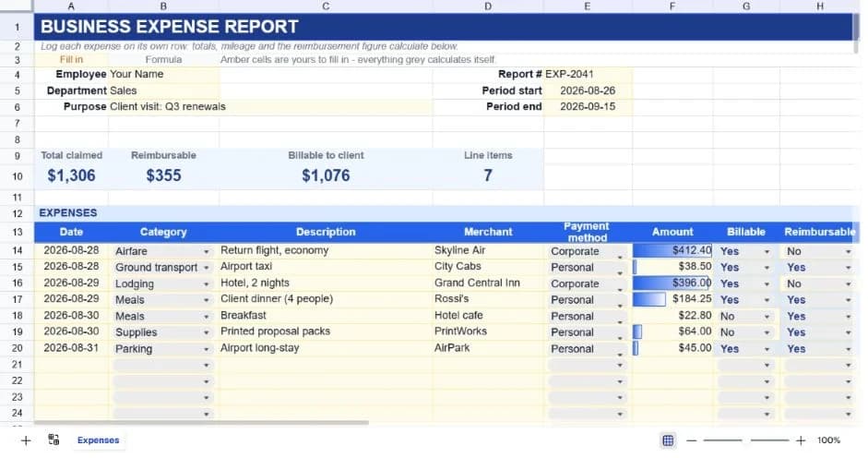Viewport: 868px width, 458px height.
Task: Zoom in with the plus icon
Action: (801, 440)
